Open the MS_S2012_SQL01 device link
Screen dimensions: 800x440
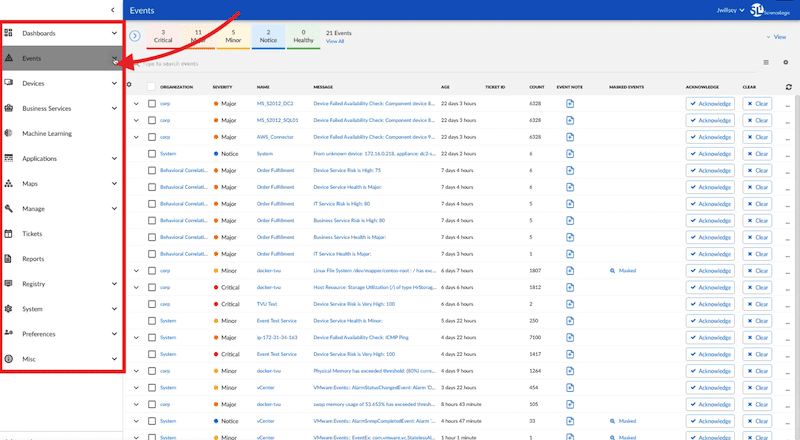tap(278, 120)
